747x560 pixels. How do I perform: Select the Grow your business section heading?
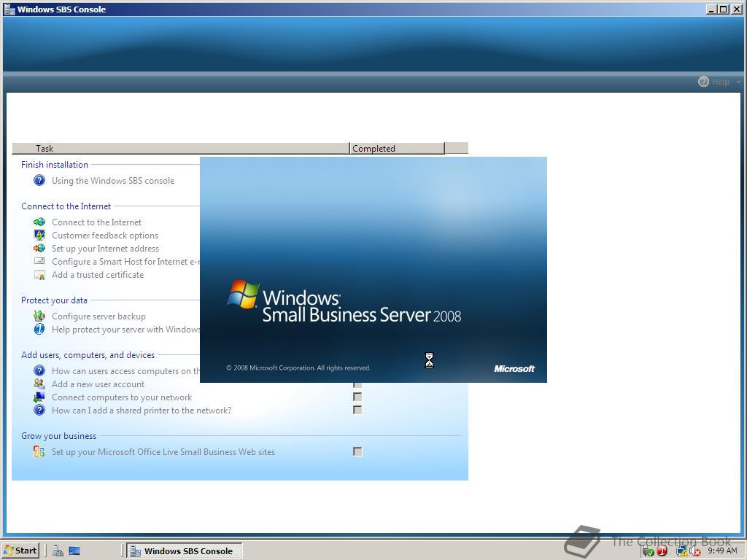pos(58,436)
